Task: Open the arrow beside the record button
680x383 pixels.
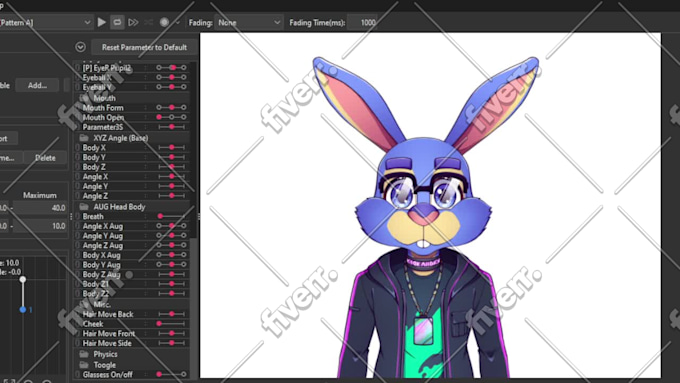Action: [177, 22]
